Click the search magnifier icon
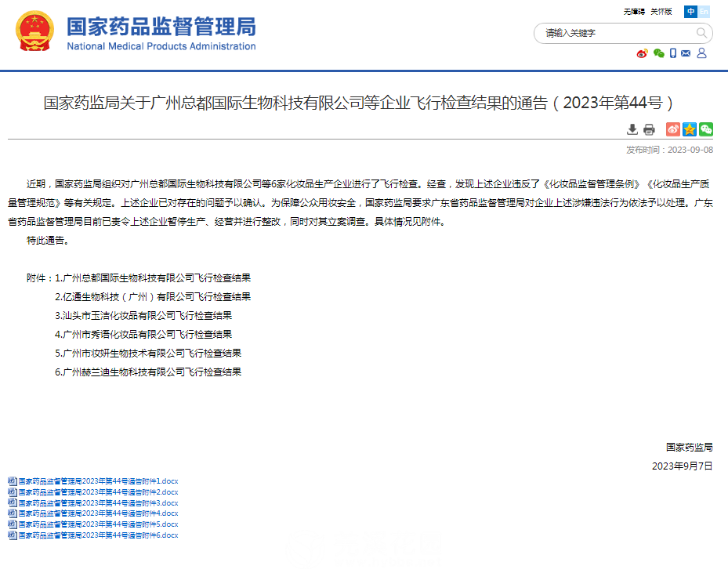728x573 pixels. (701, 33)
